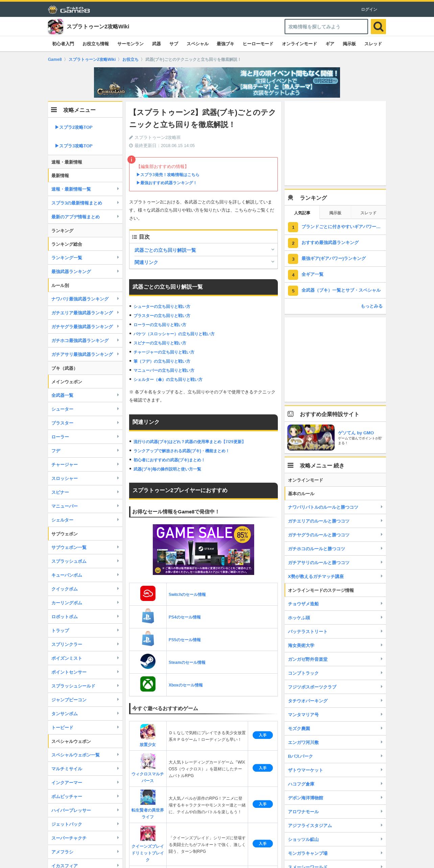Viewport: 434px width, 868px height.
Task: Click the rank 1 yellow badge
Action: (293, 227)
